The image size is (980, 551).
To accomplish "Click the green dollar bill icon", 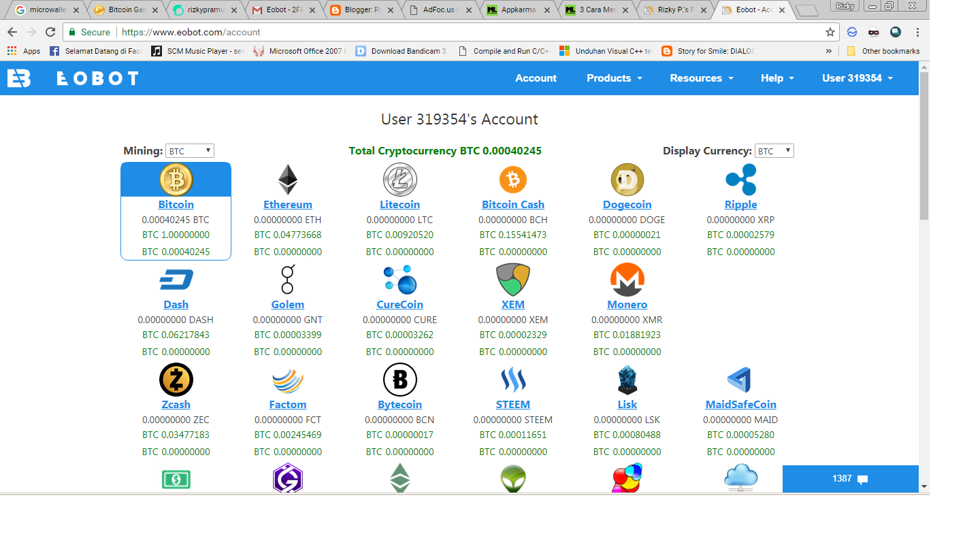I will pyautogui.click(x=176, y=480).
